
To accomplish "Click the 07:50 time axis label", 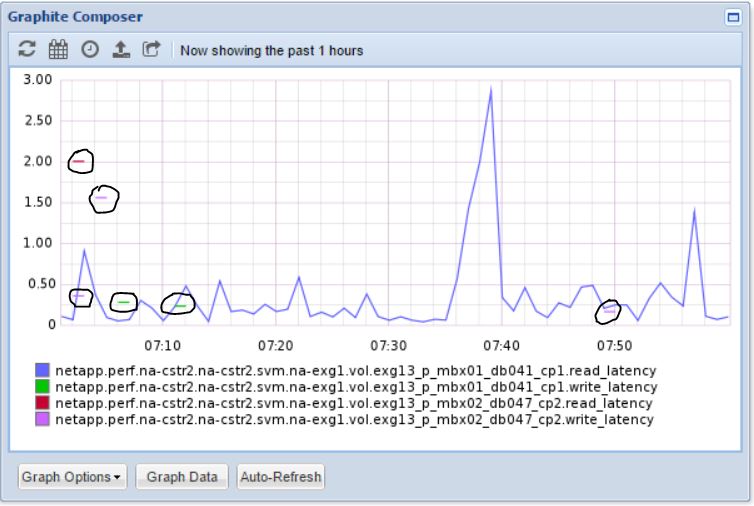I will tap(615, 345).
